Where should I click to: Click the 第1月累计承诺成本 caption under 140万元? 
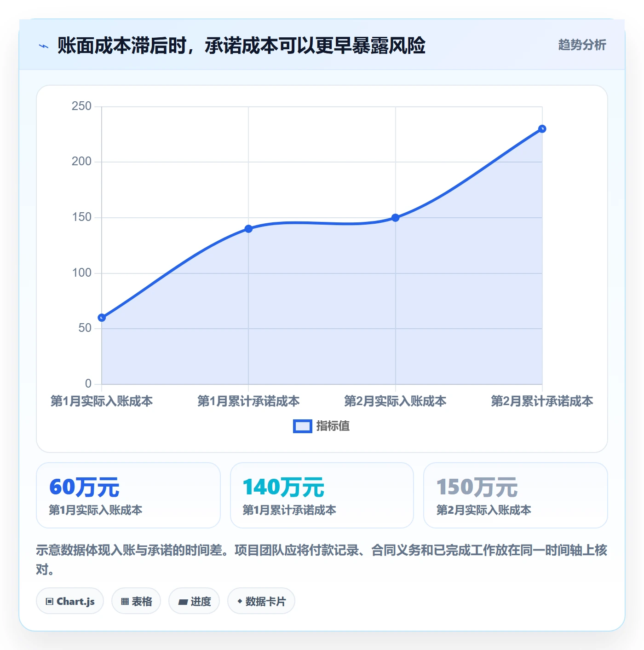289,510
